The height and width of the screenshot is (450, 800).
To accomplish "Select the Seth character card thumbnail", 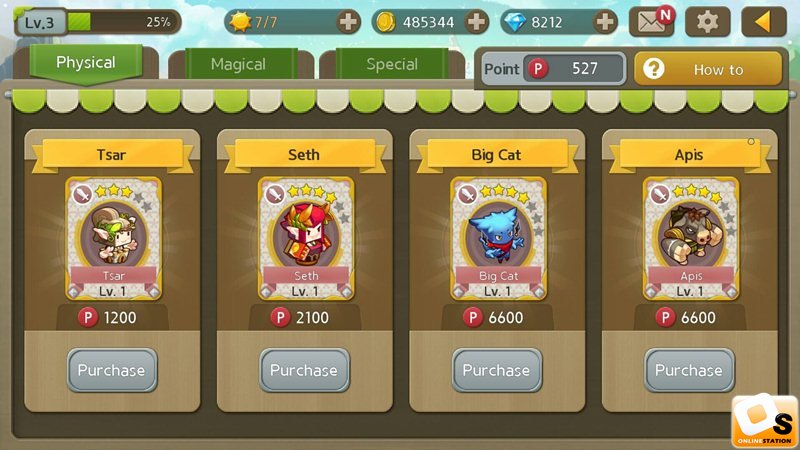I will [306, 238].
